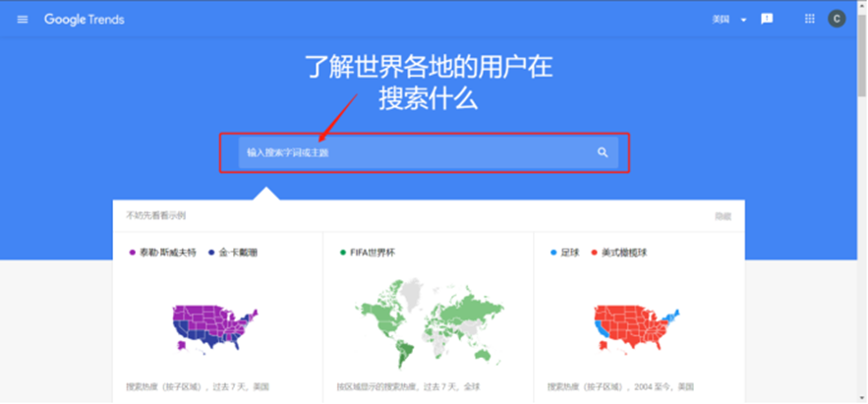The image size is (868, 404).
Task: Click the 金·卡戴珊 legend label
Action: (x=238, y=253)
